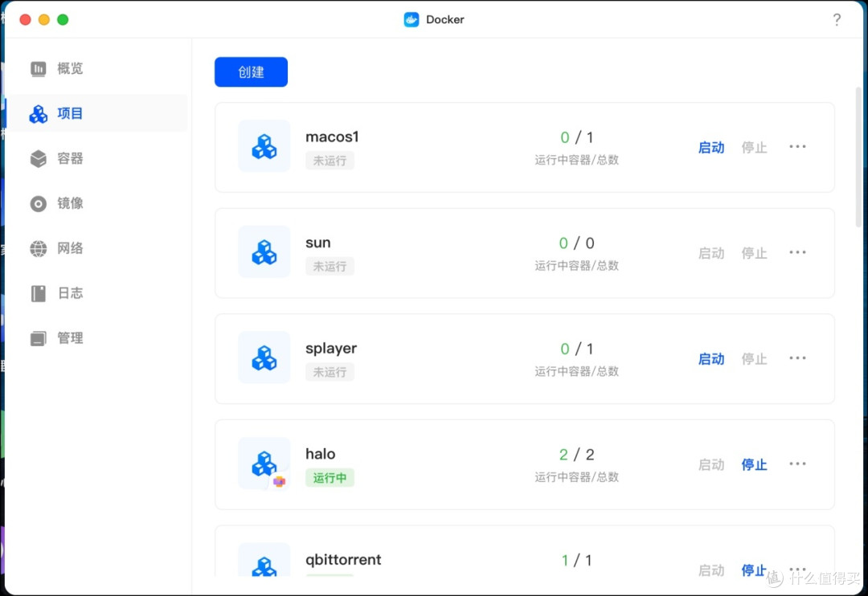Stop the qbittorrent project with 停止
The height and width of the screenshot is (596, 868).
click(754, 570)
